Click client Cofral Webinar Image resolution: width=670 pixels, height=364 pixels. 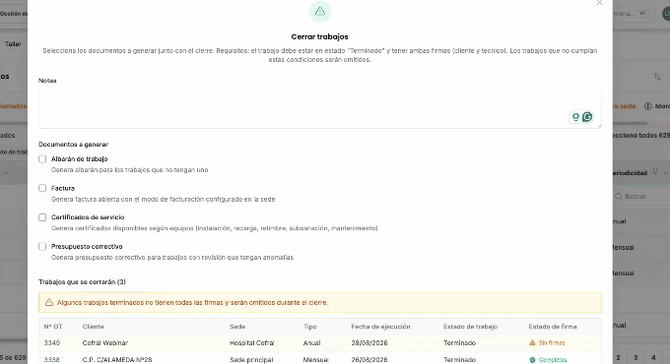point(105,343)
